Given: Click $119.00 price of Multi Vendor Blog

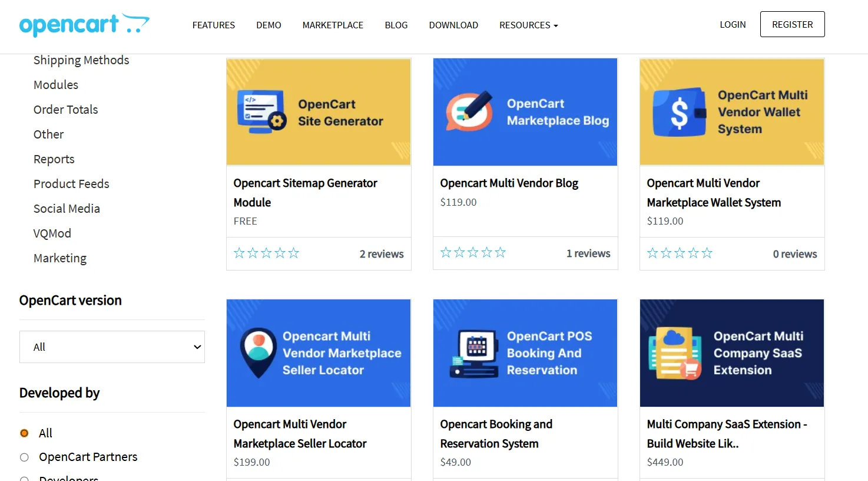Looking at the screenshot, I should click(x=459, y=202).
